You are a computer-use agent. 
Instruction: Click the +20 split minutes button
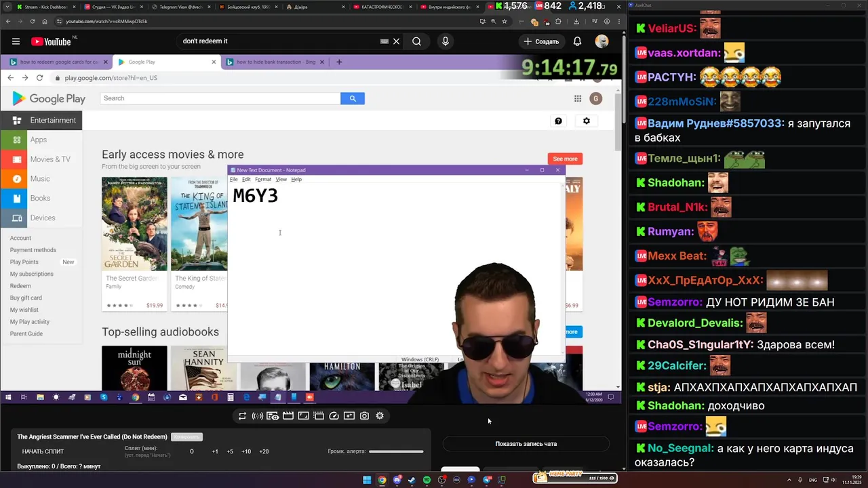[264, 451]
